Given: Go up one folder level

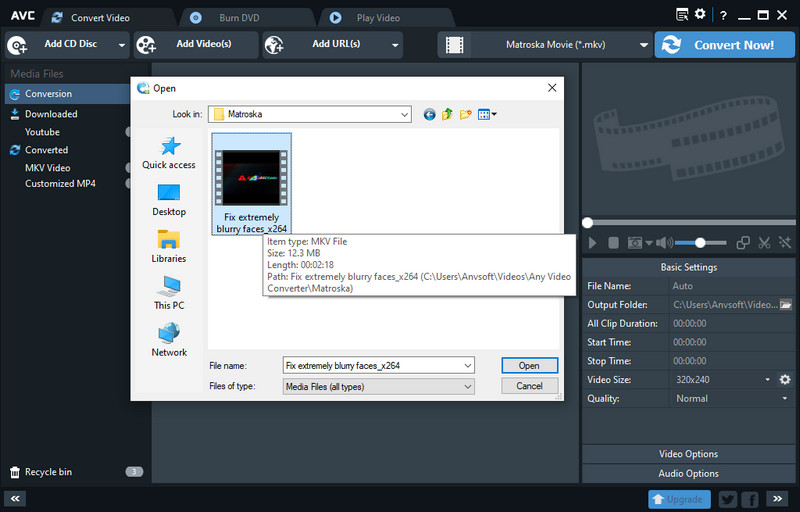Looking at the screenshot, I should coord(447,114).
